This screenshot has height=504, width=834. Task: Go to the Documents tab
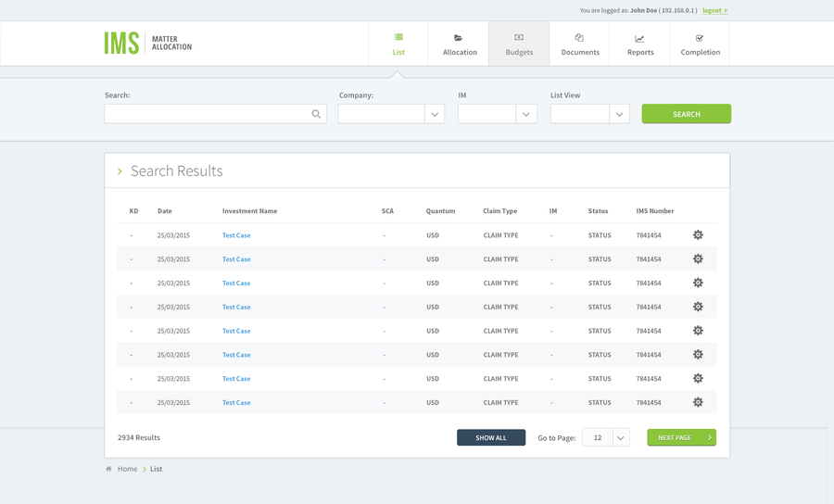click(x=580, y=44)
